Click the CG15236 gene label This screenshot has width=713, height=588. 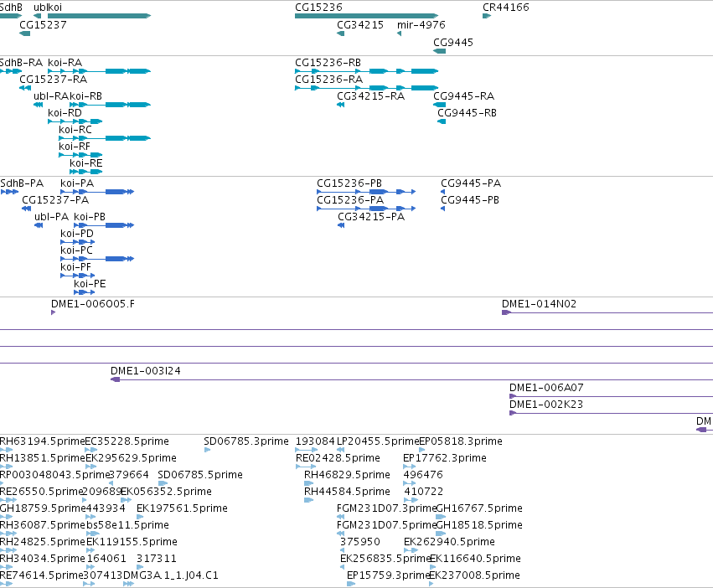(x=318, y=8)
